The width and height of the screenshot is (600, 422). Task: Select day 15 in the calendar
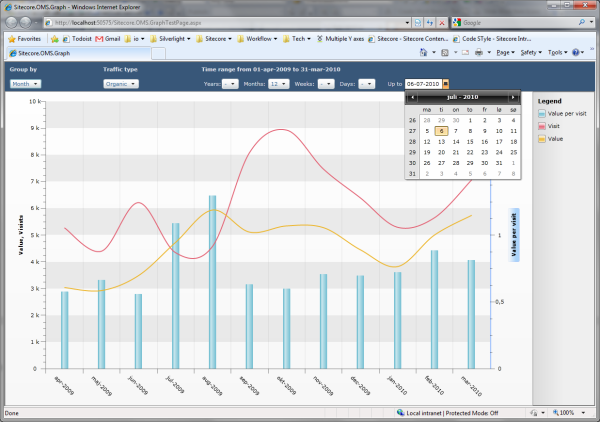[x=470, y=142]
